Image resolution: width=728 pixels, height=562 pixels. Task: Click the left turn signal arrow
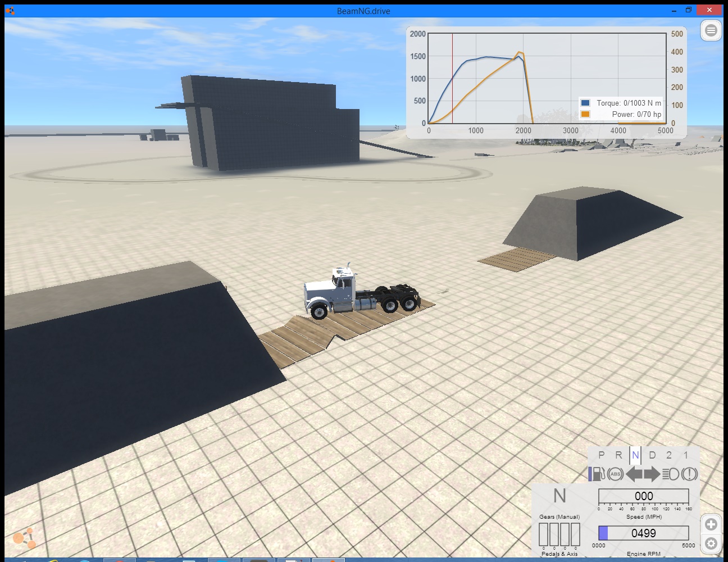click(634, 474)
